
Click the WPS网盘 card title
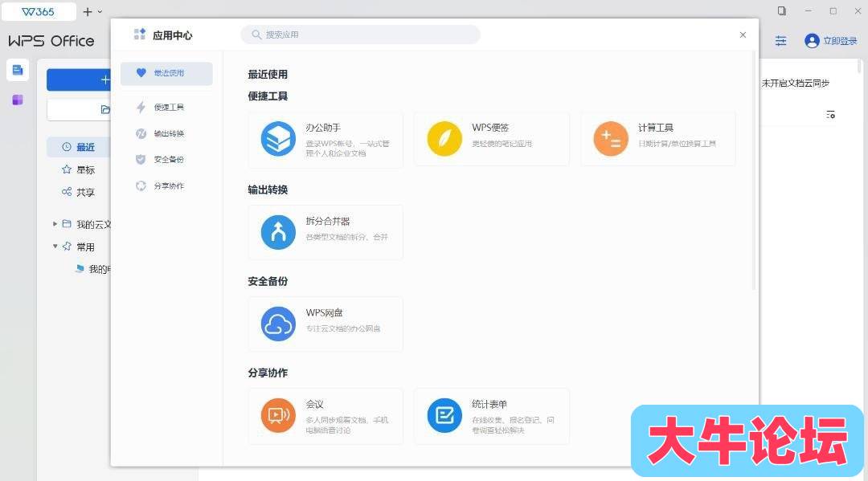click(x=325, y=313)
